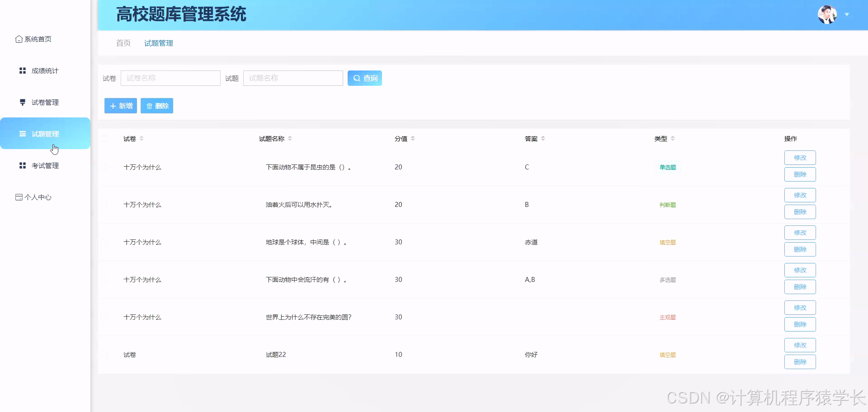Click 删除 for the 单选题 row

800,174
